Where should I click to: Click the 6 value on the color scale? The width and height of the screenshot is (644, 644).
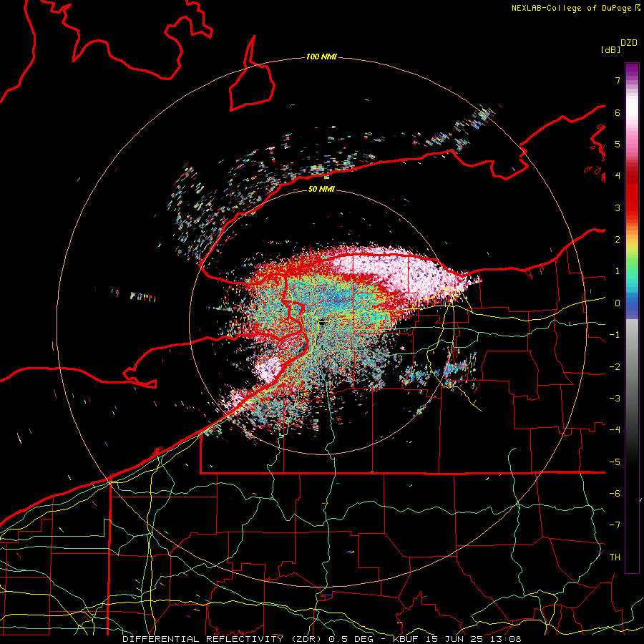pyautogui.click(x=618, y=112)
